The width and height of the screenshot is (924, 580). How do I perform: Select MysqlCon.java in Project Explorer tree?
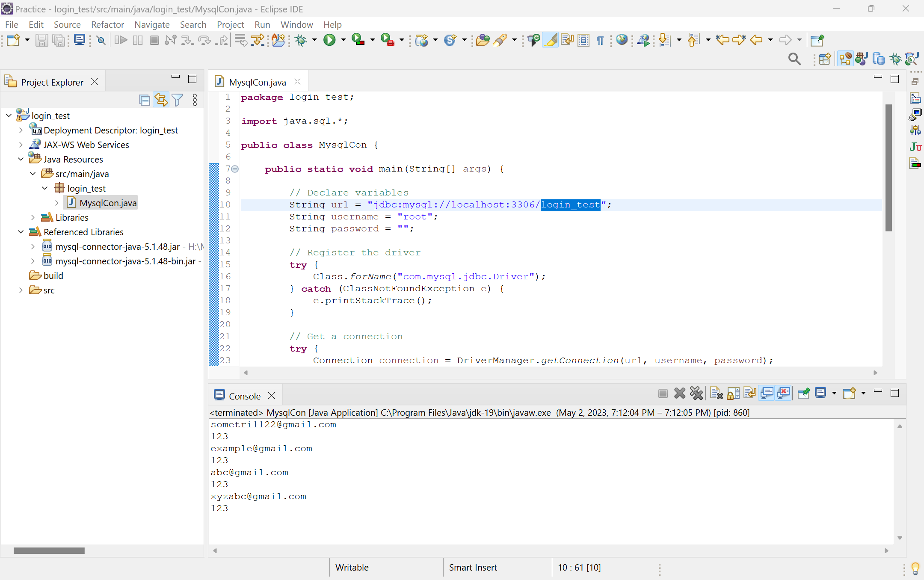pos(108,203)
